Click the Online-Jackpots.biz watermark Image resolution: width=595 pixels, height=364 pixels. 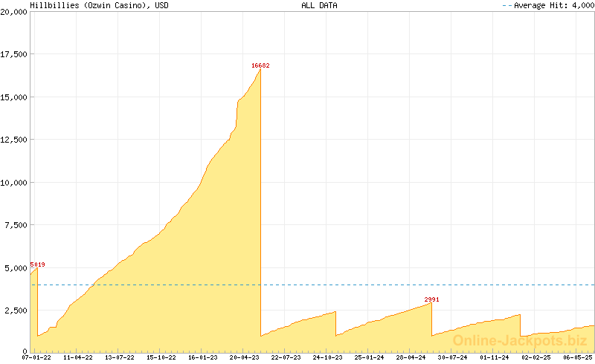click(x=520, y=340)
